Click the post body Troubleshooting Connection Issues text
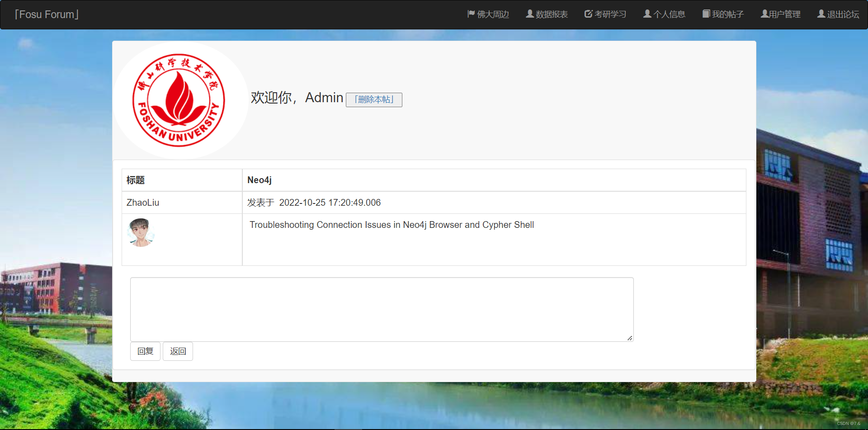Screen dimensions: 868x430 (392, 225)
